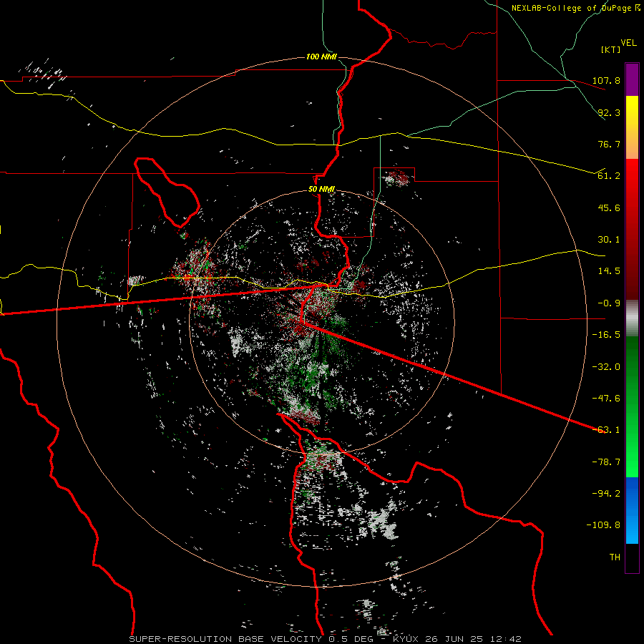
Task: Select the -47.6 value on velocity scale
Action: pyautogui.click(x=606, y=399)
